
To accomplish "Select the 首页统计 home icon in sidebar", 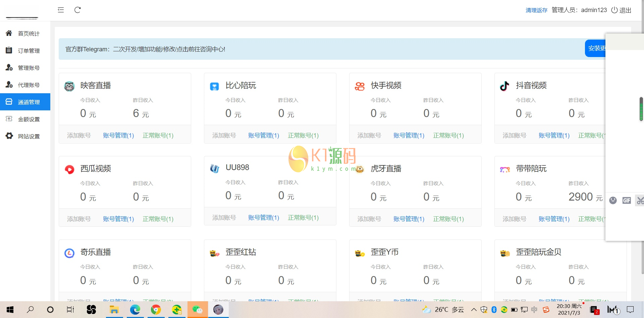I will (9, 33).
